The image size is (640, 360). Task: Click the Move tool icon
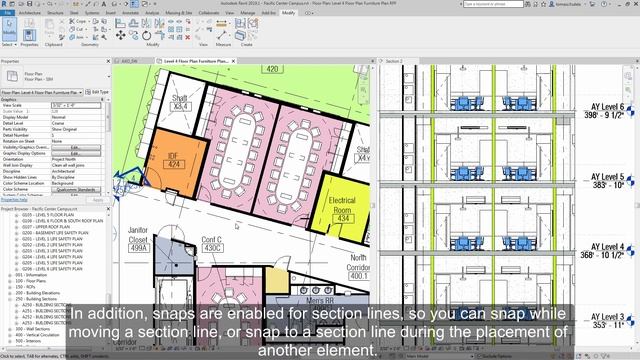tap(120, 36)
